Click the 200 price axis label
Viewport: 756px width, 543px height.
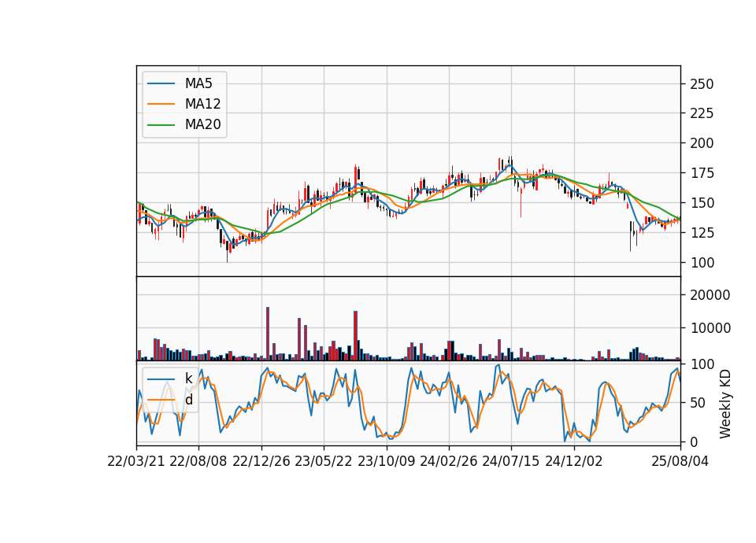point(702,143)
